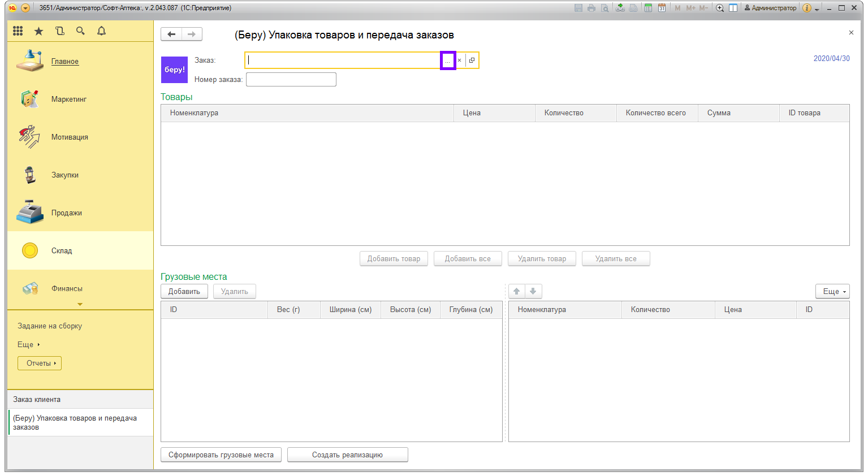
Task: Expand the Еще dropdown above right table
Action: 832,292
